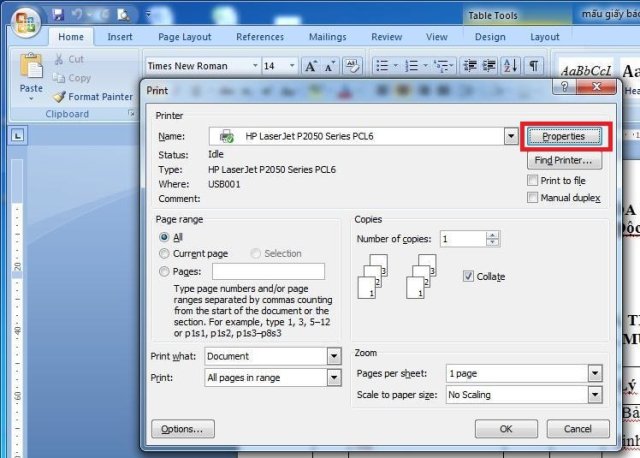This screenshot has height=458, width=640.
Task: Click the Multilevel List icon
Action: 441,66
